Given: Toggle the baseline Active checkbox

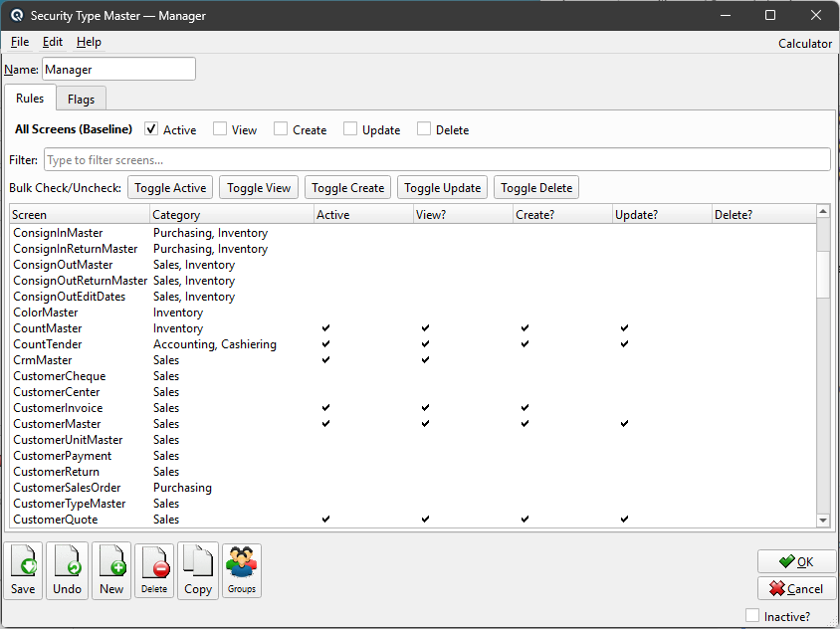Looking at the screenshot, I should (x=151, y=129).
